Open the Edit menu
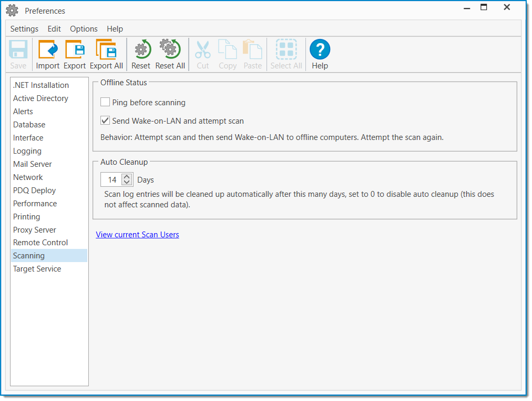This screenshot has height=401, width=532. pyautogui.click(x=54, y=29)
